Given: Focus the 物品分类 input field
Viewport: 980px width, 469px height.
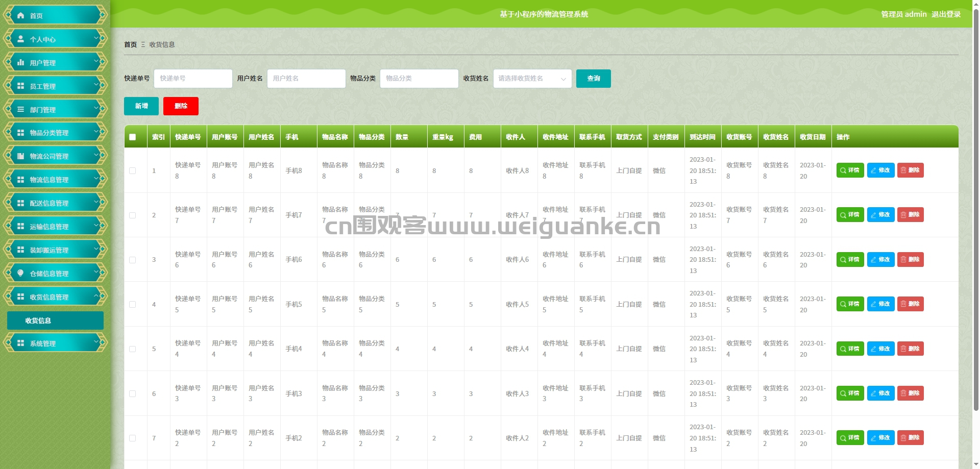Looking at the screenshot, I should [419, 79].
